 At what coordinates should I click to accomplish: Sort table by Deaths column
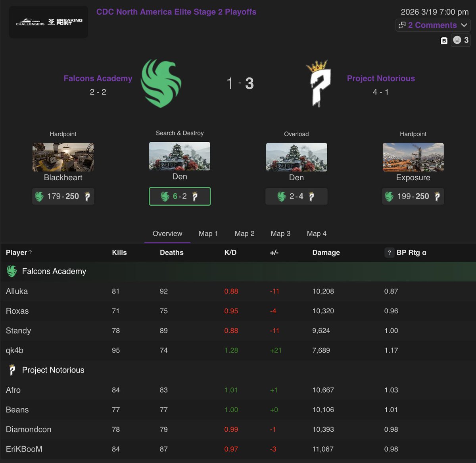click(x=171, y=253)
